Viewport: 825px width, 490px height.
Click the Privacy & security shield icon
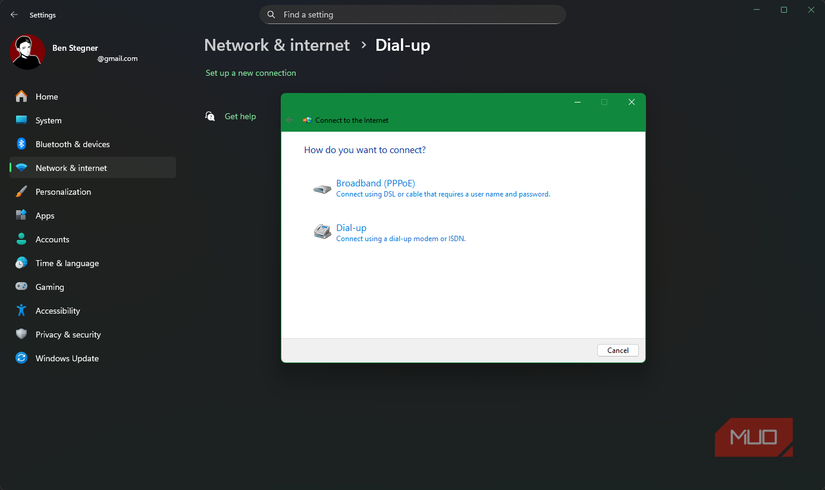tap(21, 335)
